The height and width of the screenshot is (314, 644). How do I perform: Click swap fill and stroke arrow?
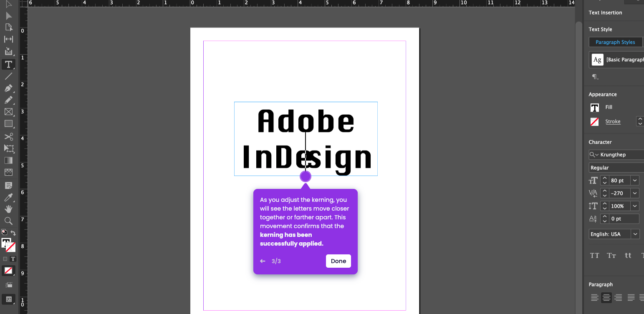click(x=13, y=233)
